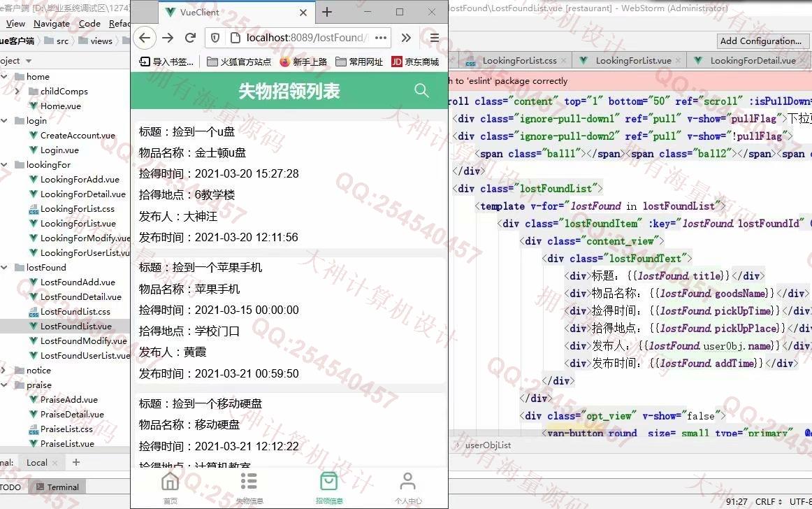Select Home.vue in project tree
This screenshot has width=812, height=509.
[61, 106]
